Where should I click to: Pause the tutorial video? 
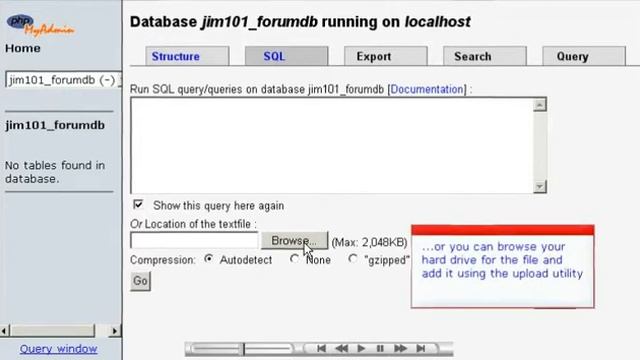[x=380, y=349]
